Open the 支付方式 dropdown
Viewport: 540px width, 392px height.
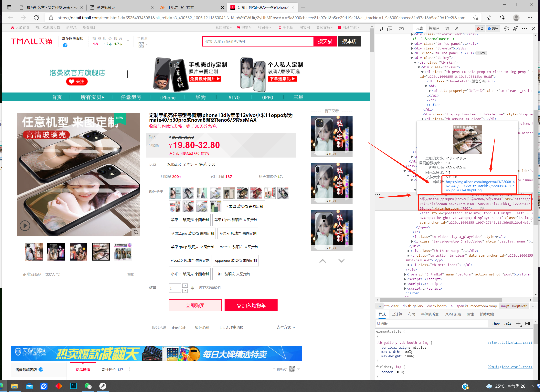tap(286, 327)
